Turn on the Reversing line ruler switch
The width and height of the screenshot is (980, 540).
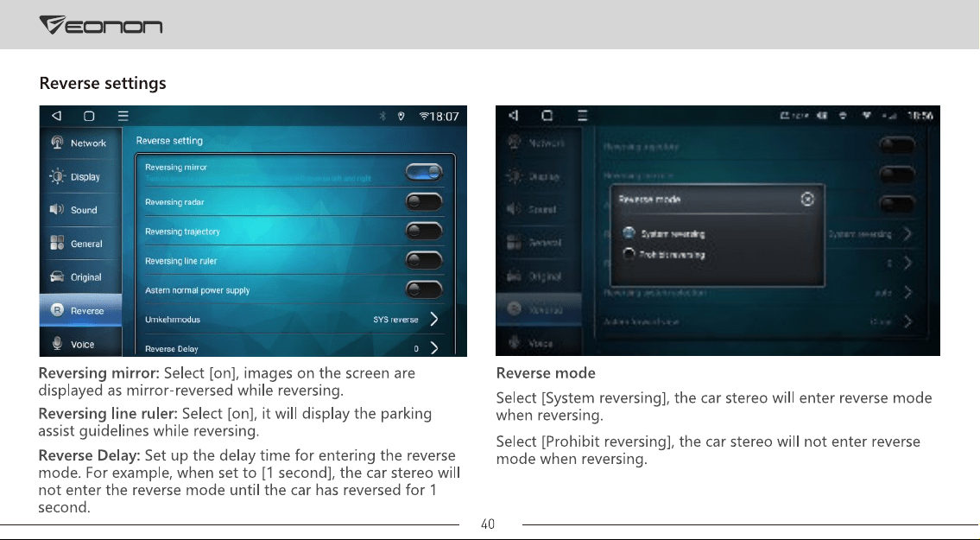424,260
